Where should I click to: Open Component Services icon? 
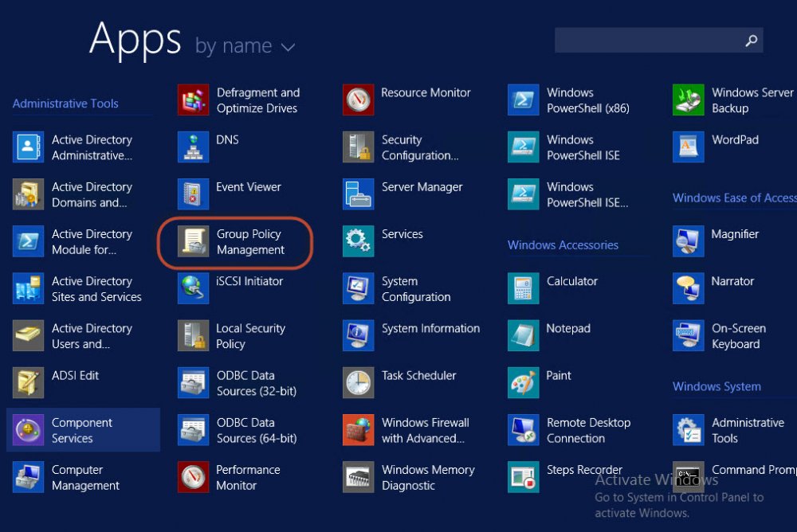(x=28, y=430)
